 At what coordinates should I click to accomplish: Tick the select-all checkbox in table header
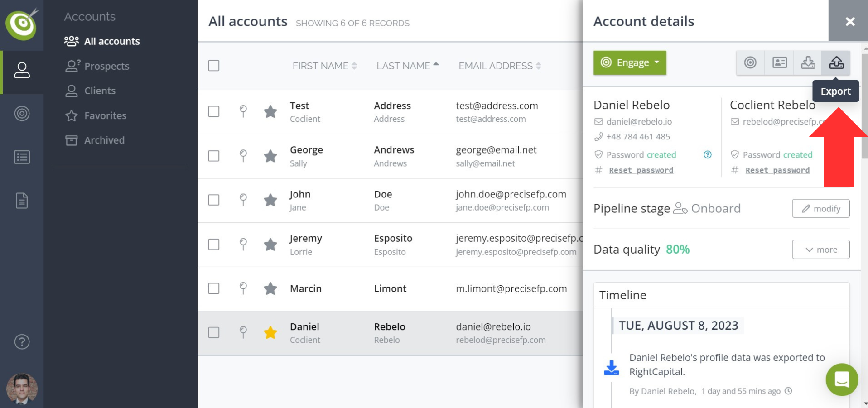click(x=214, y=66)
